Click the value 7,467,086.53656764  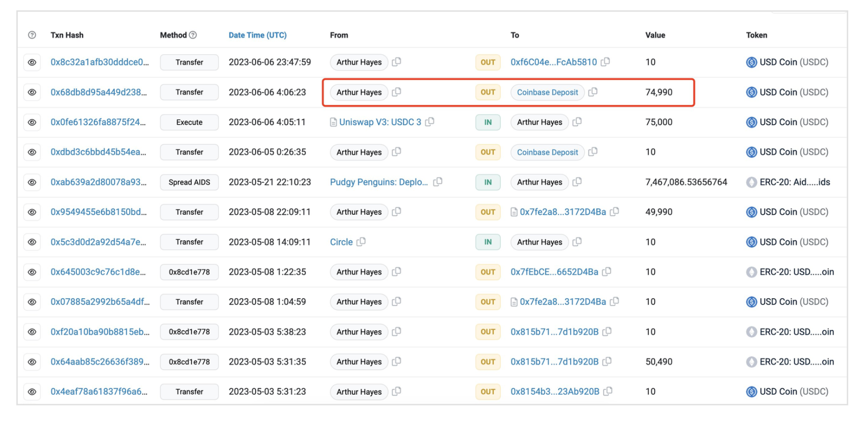(686, 182)
